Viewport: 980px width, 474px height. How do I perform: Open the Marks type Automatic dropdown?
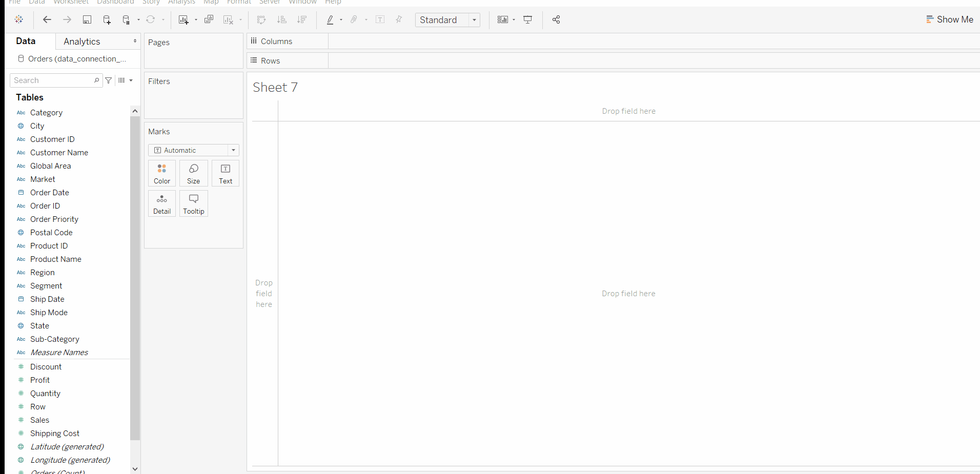[194, 150]
